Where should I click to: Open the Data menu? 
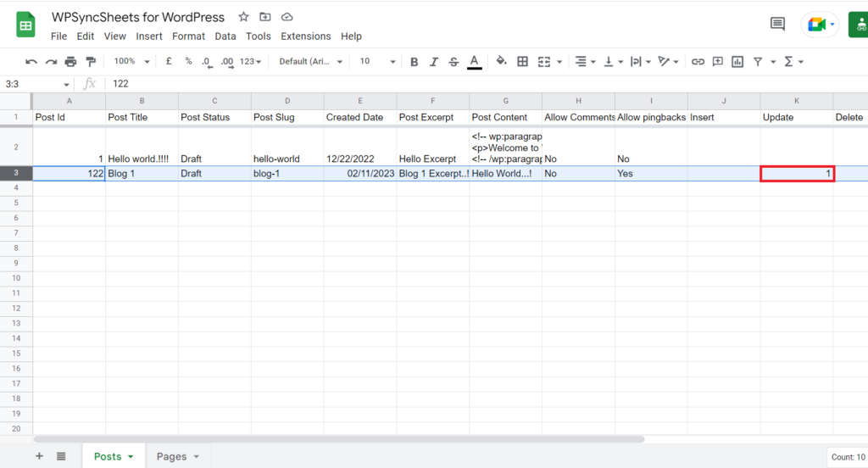[225, 36]
